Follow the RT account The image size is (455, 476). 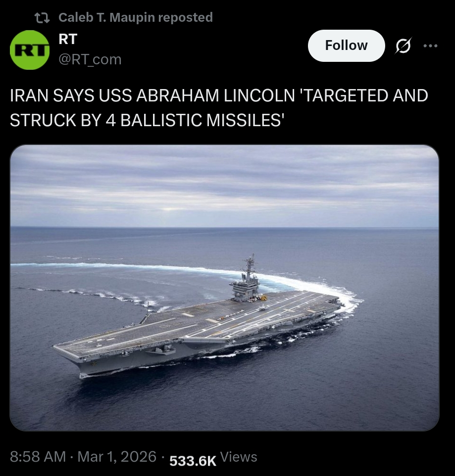346,46
